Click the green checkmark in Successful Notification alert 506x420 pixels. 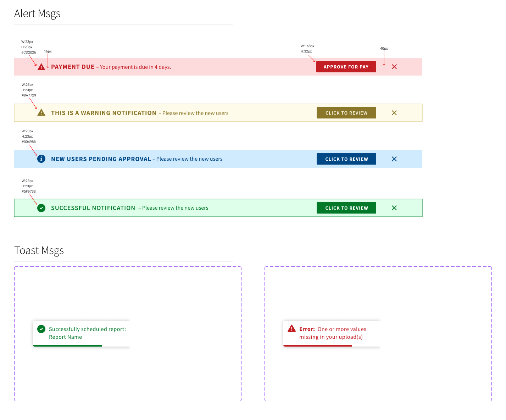coord(41,208)
